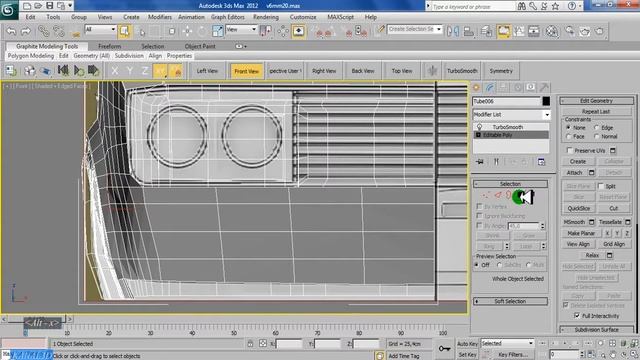Open the reference coordinate View dropdown
The image size is (640, 360).
click(241, 29)
